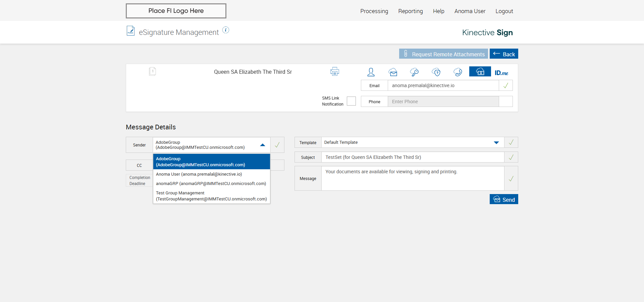Click the Send button
The width and height of the screenshot is (644, 302).
tap(503, 199)
